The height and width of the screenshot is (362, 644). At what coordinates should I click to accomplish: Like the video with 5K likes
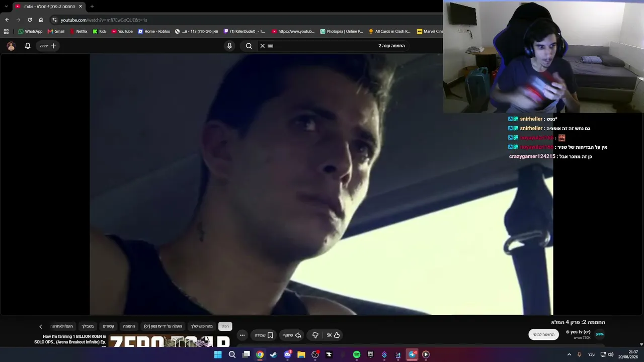click(333, 335)
